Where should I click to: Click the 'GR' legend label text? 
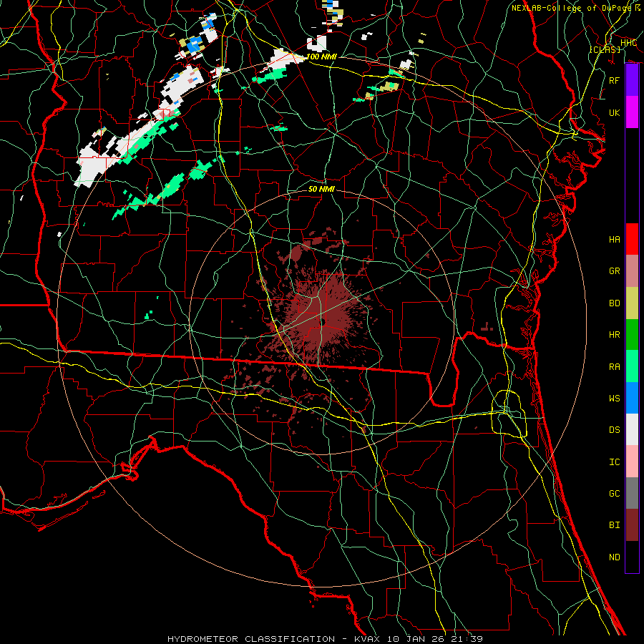(615, 271)
